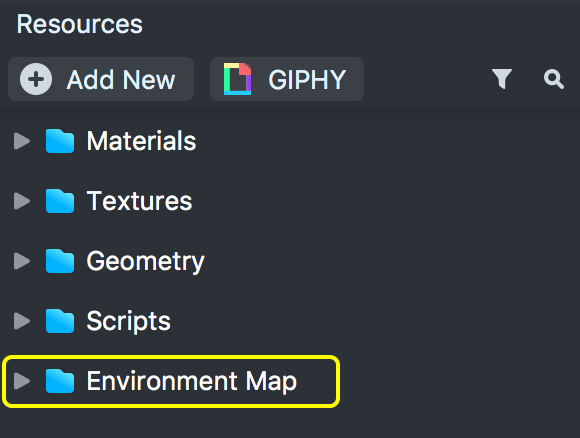The width and height of the screenshot is (580, 438).
Task: Expand the Scripts folder arrow
Action: [x=22, y=321]
